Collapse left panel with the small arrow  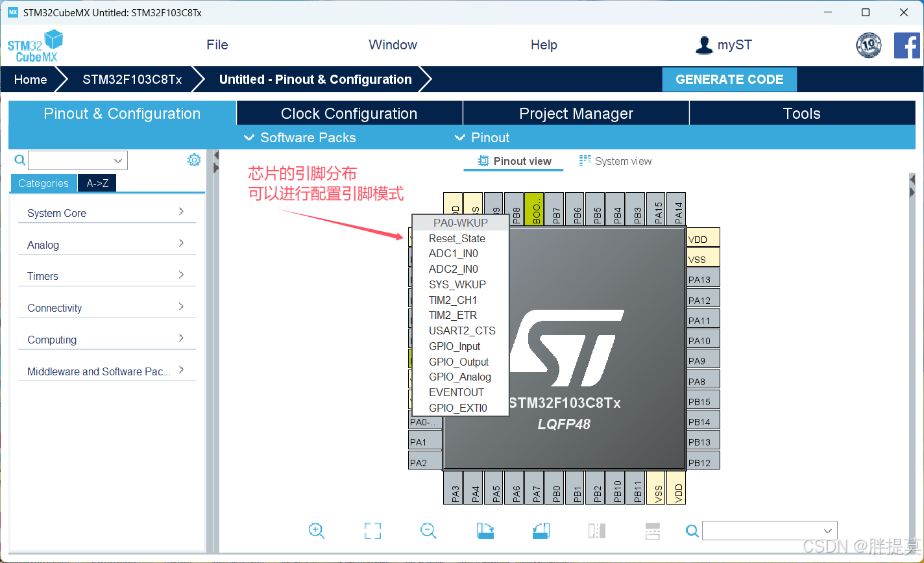point(217,155)
